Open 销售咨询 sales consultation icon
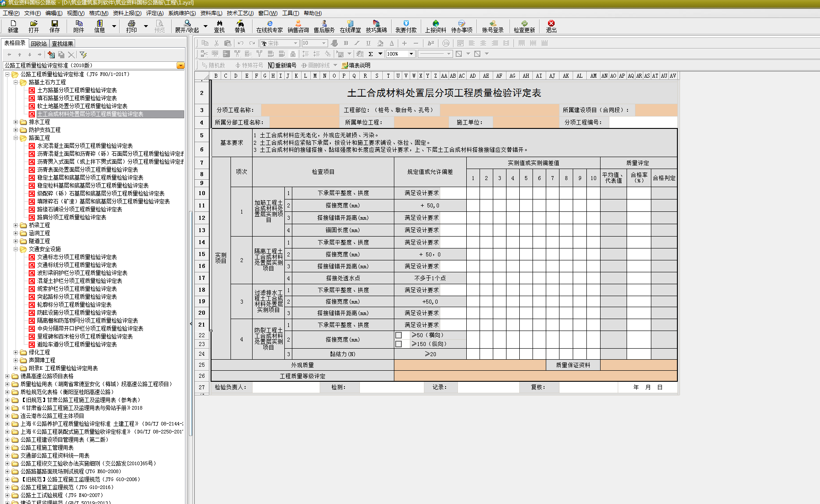The width and height of the screenshot is (820, 504). 298,26
